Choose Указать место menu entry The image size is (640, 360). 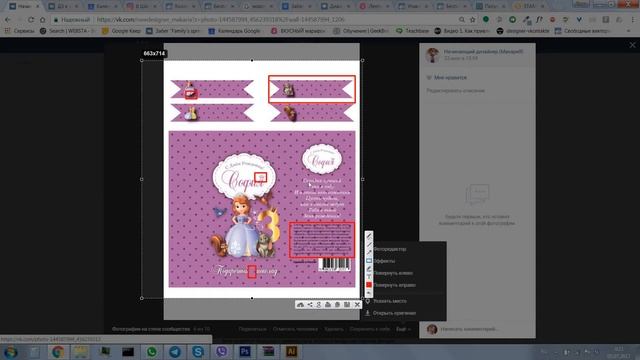[x=390, y=301]
